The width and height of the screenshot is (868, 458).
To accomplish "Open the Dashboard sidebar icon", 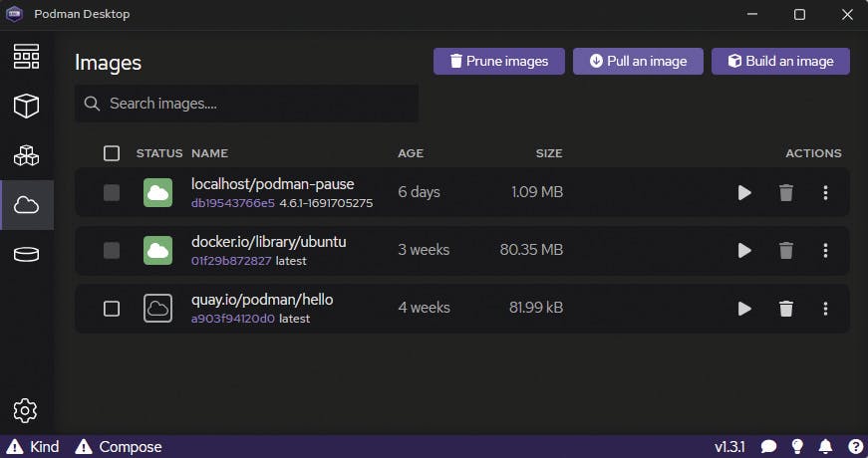I will (26, 57).
